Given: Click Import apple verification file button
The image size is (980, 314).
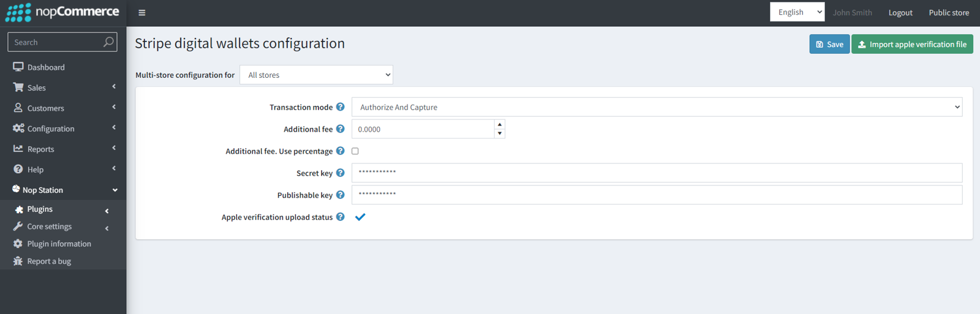Looking at the screenshot, I should (912, 44).
